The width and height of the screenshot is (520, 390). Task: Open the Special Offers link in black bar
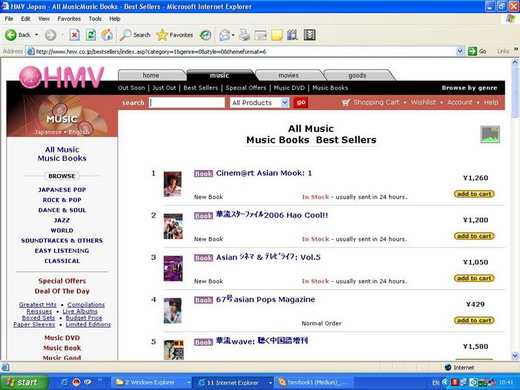[x=246, y=88]
